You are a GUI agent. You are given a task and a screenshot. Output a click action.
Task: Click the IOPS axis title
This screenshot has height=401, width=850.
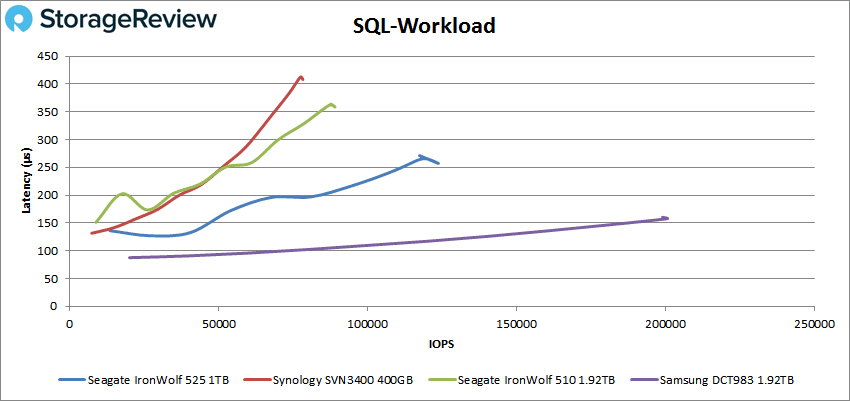[x=442, y=344]
